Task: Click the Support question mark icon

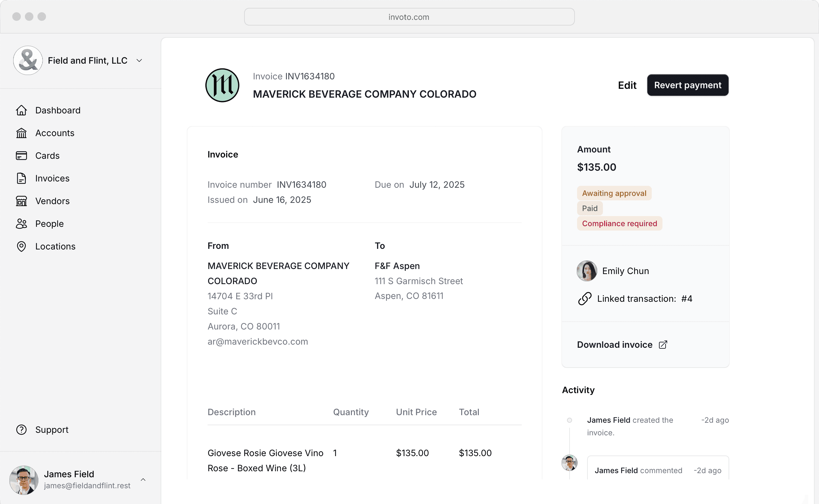Action: click(21, 430)
